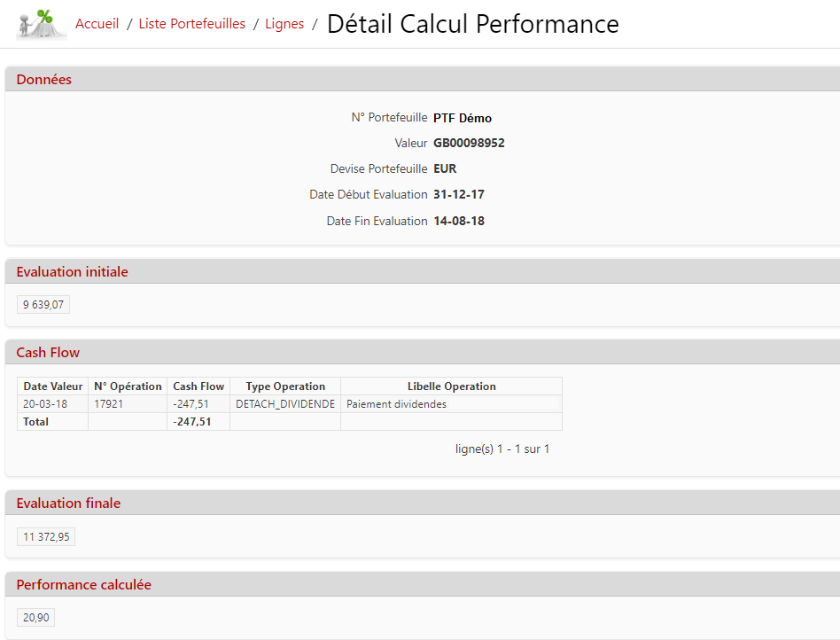
Task: Click the DETACH_DIVIDENDE cell in table
Action: [x=285, y=404]
